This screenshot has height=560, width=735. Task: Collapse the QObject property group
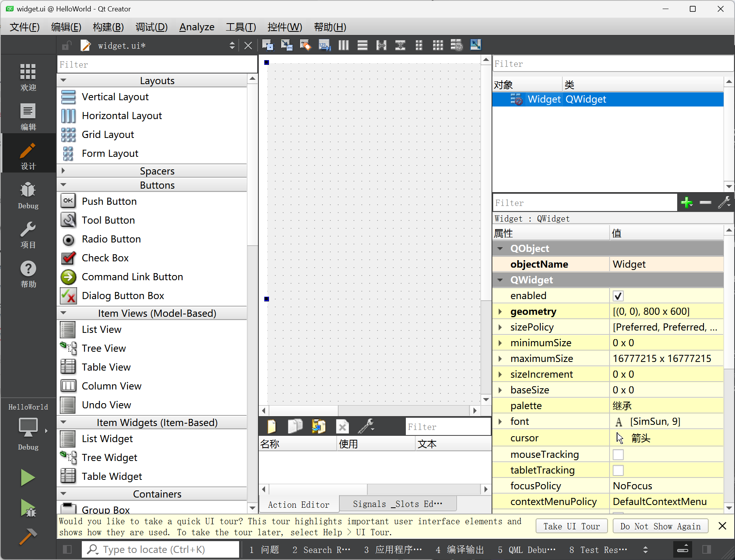[500, 248]
